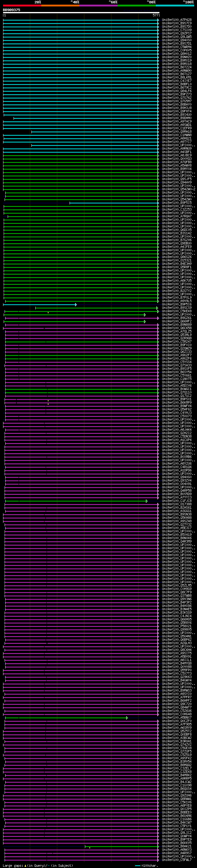Select hit label UniRef100_A9NW90

[x=177, y=71]
